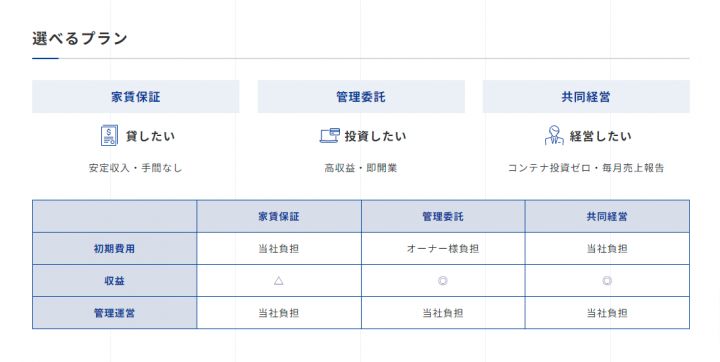This screenshot has height=362, width=720.
Task: Click the double circle under 共同経営 column
Action: (x=607, y=281)
